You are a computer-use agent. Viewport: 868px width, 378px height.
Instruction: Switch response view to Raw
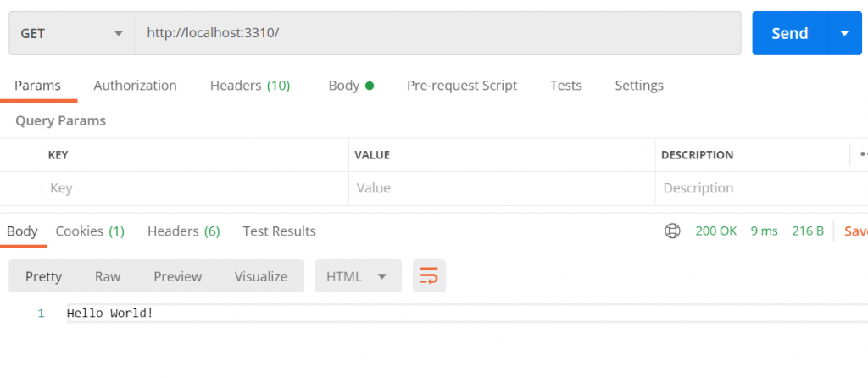108,276
